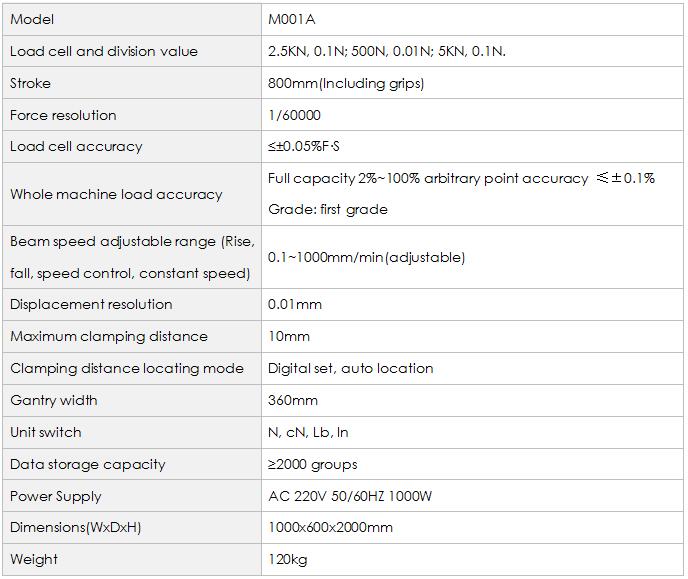The width and height of the screenshot is (688, 579).
Task: Select the Maximum clamping distance label
Action: (x=109, y=336)
